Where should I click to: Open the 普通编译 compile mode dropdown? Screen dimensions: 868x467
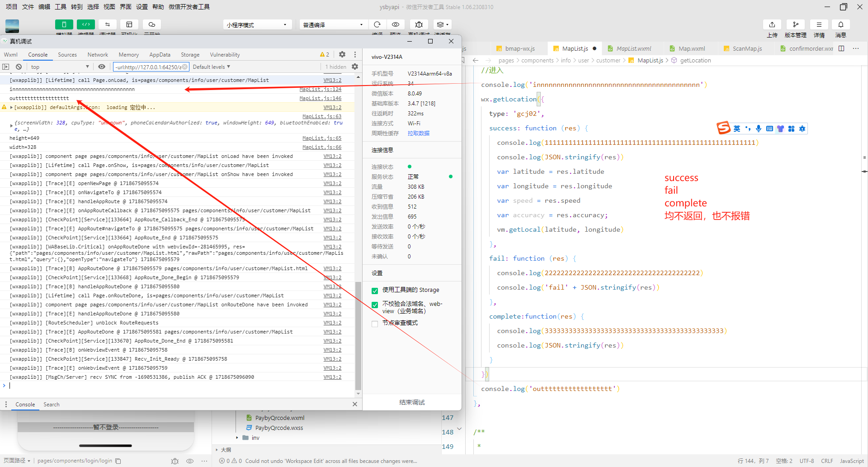[333, 24]
